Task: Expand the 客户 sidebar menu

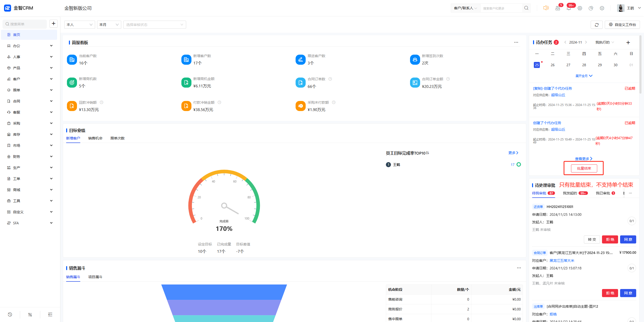Action: tap(30, 79)
